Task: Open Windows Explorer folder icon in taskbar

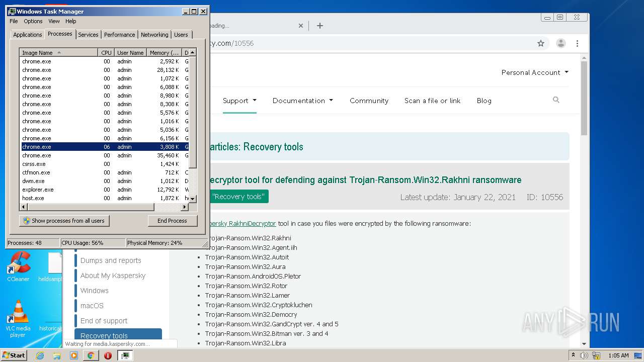Action: click(57, 355)
